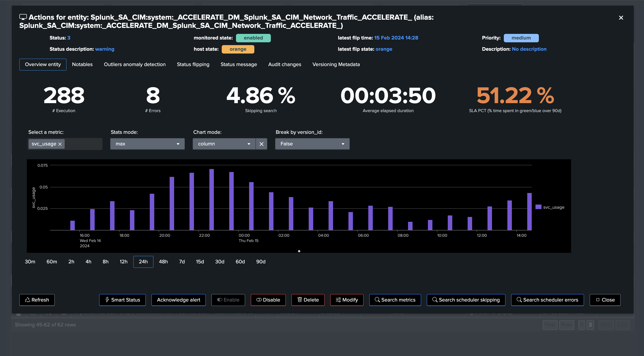Close the entity actions dialog with X
644x356 pixels.
[621, 18]
